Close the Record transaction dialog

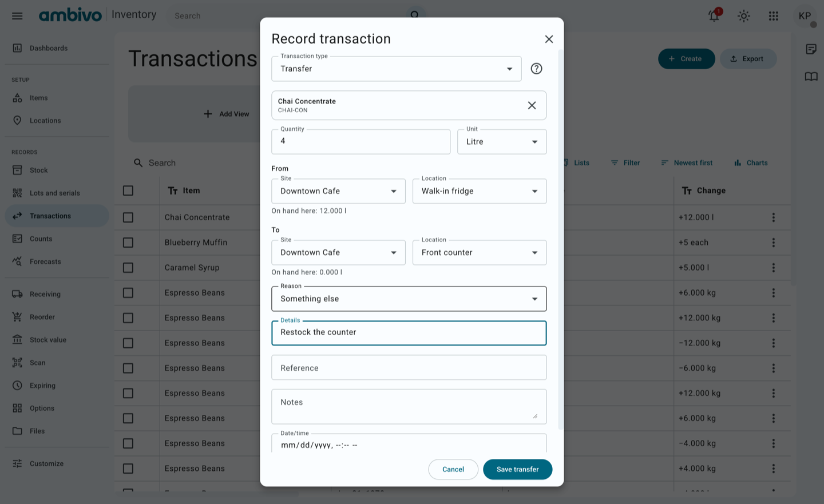549,39
